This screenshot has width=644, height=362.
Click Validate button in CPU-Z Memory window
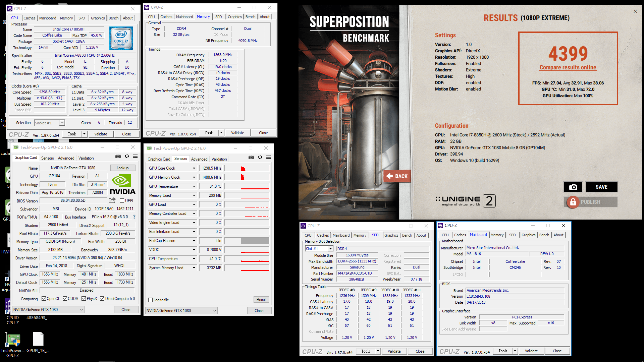click(237, 133)
